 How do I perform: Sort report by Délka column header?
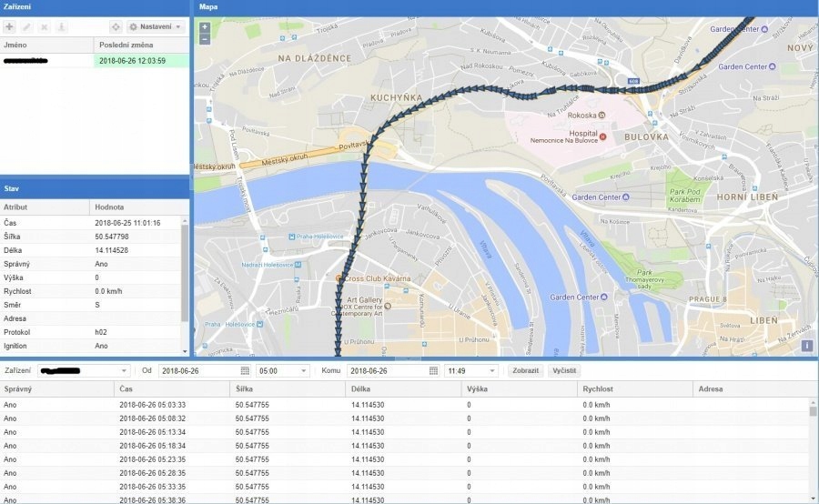[x=403, y=389]
